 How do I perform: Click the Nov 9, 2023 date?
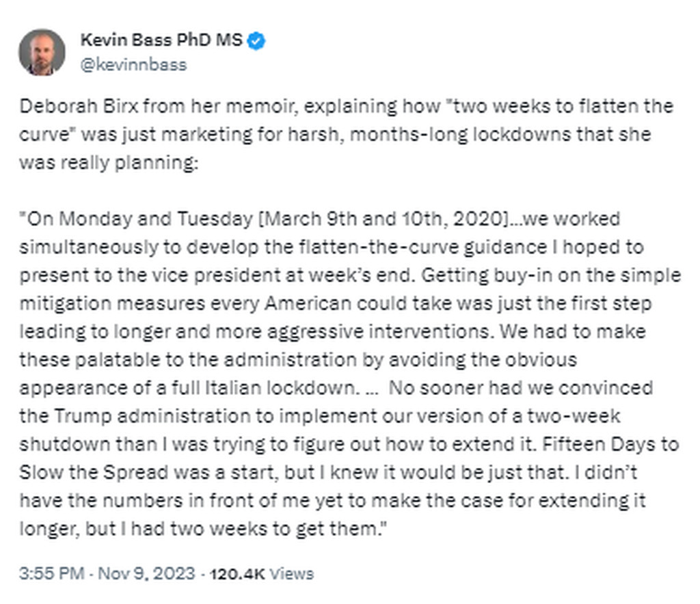click(146, 573)
